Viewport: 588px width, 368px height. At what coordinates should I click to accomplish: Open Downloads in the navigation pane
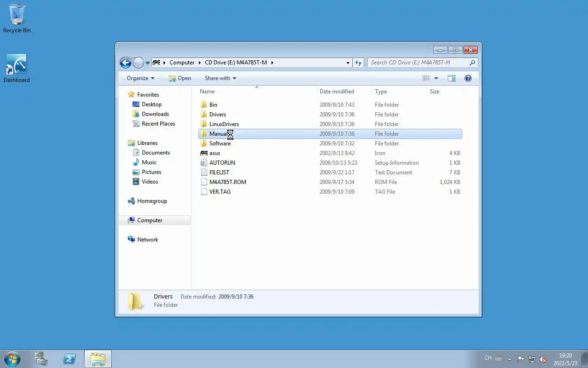pos(155,114)
